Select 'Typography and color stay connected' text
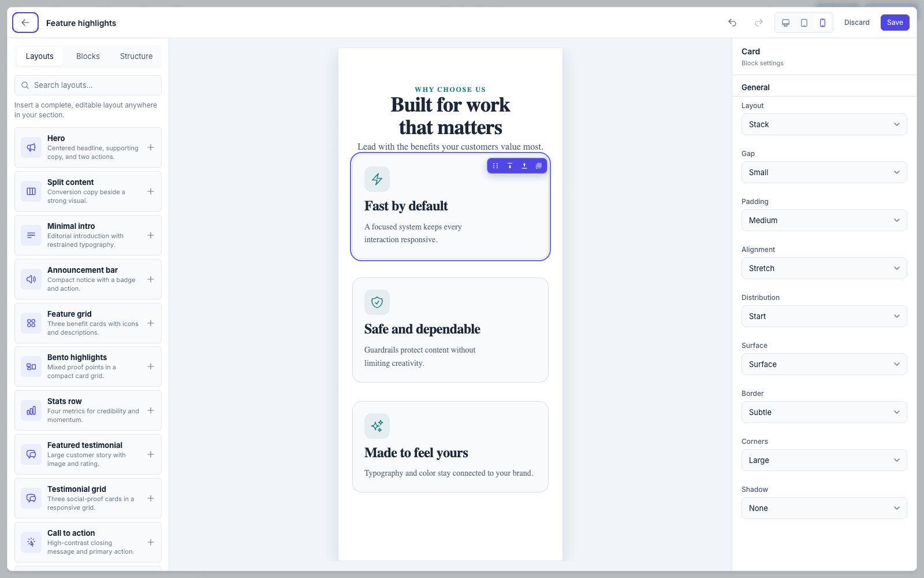This screenshot has width=924, height=578. (449, 473)
